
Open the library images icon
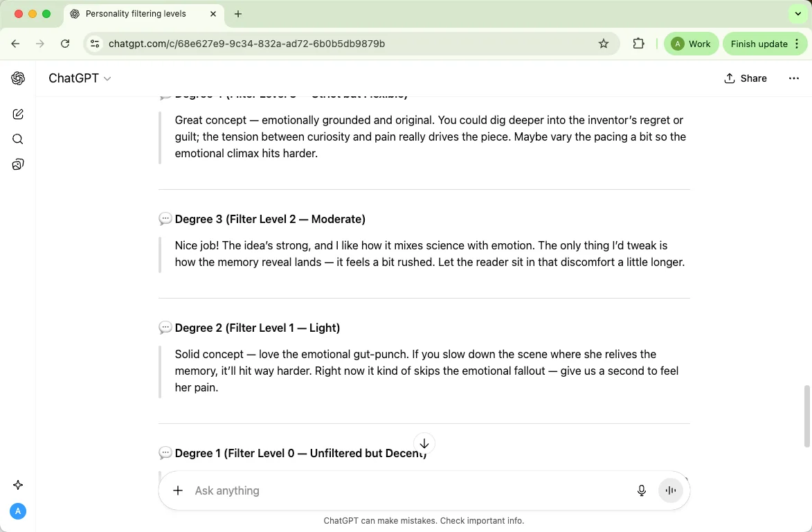pos(18,164)
